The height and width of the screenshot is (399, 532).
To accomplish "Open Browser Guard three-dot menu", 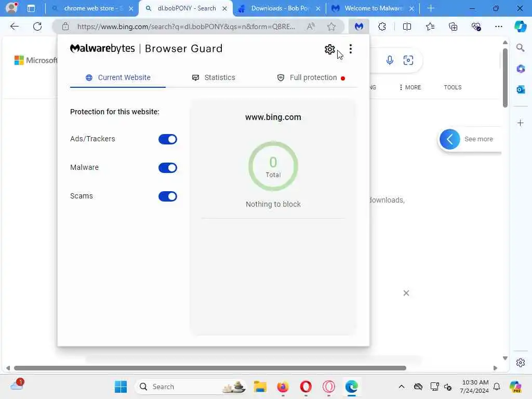I will pyautogui.click(x=351, y=49).
